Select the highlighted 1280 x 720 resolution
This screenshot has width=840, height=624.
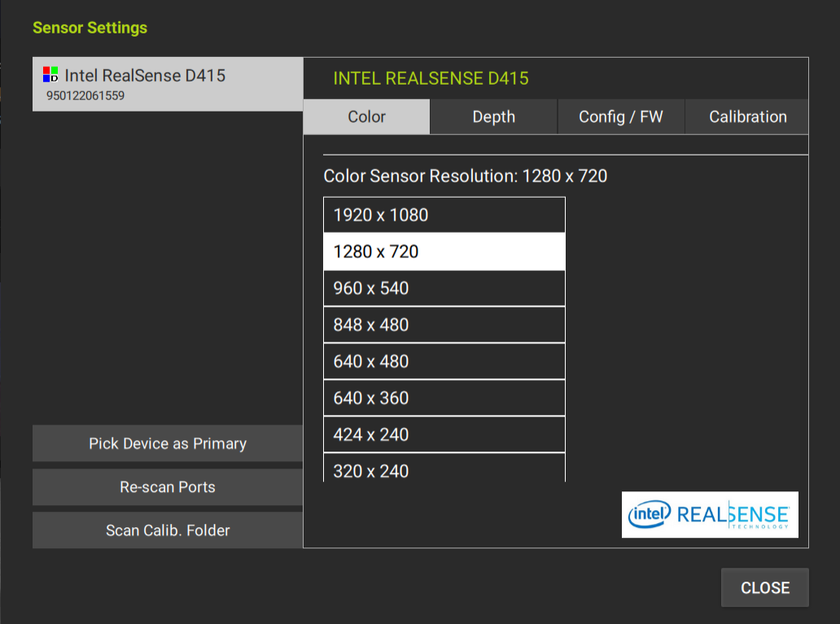[x=444, y=251]
